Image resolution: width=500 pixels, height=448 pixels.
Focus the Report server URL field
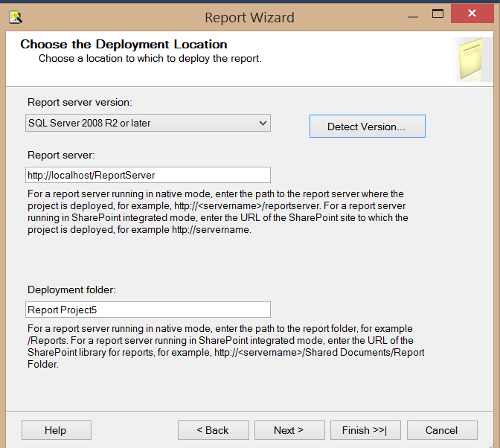point(148,175)
